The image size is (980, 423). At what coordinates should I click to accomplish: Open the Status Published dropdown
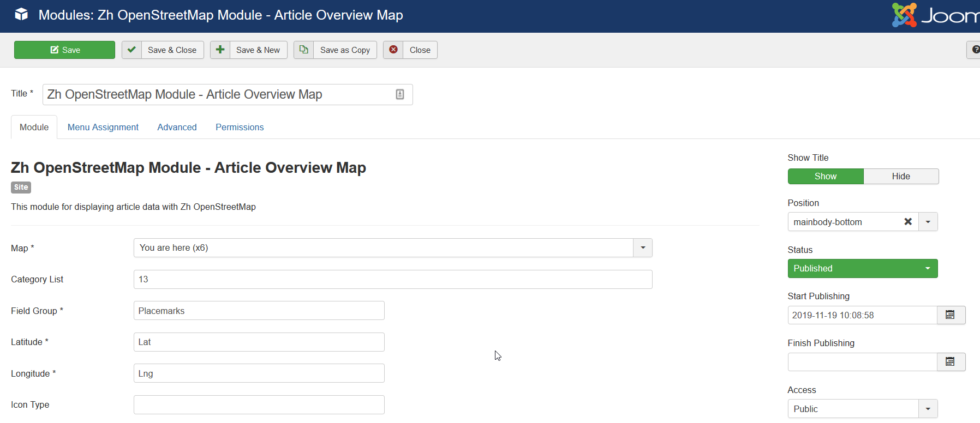(x=862, y=269)
